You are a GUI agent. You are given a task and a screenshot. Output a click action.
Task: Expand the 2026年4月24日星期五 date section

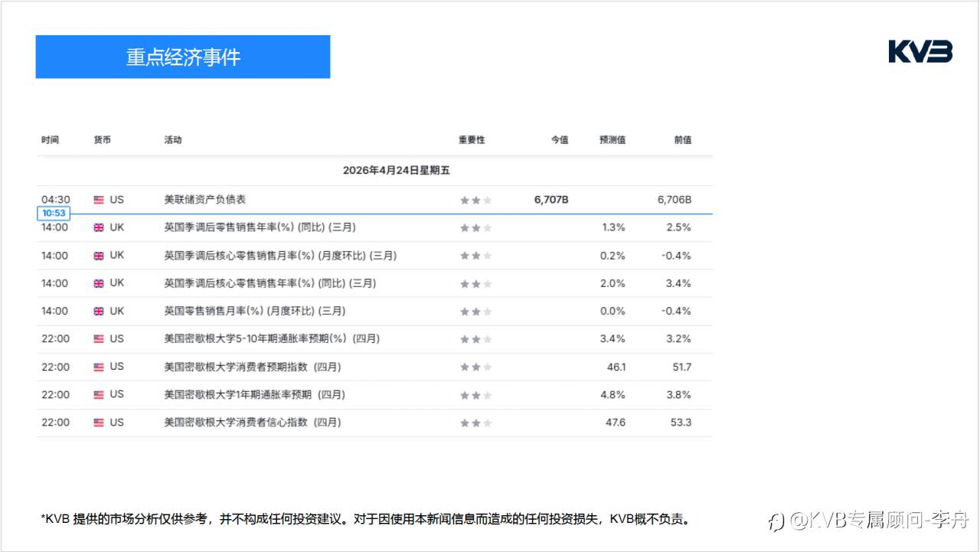click(x=397, y=171)
